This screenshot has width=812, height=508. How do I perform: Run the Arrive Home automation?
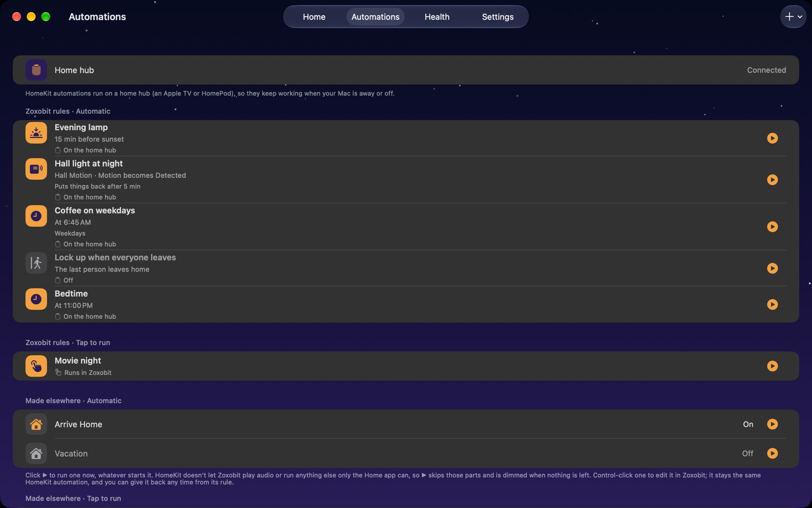(772, 424)
